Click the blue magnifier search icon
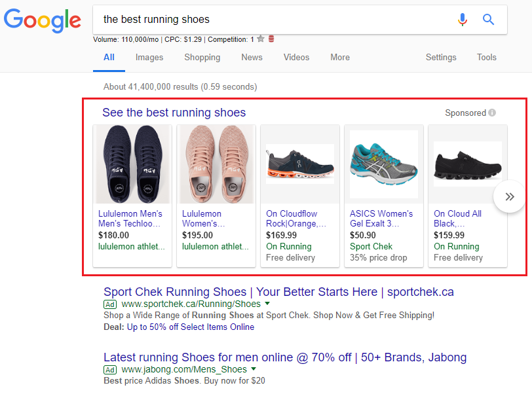This screenshot has width=532, height=398. pos(488,20)
